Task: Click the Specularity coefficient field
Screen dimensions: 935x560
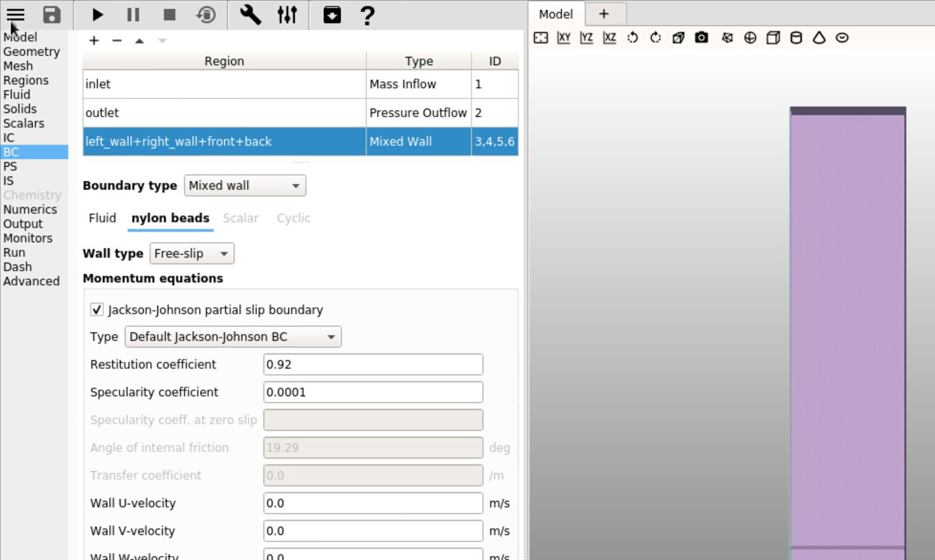Action: click(372, 392)
